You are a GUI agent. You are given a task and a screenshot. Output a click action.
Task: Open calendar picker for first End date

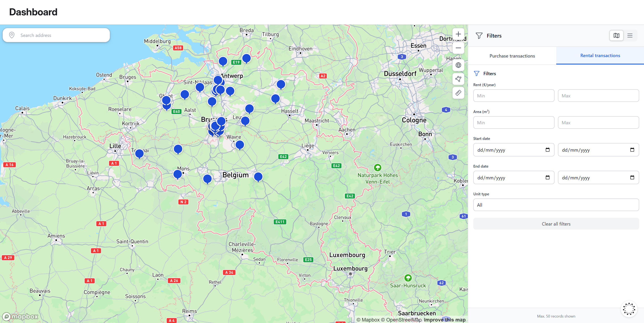point(547,177)
